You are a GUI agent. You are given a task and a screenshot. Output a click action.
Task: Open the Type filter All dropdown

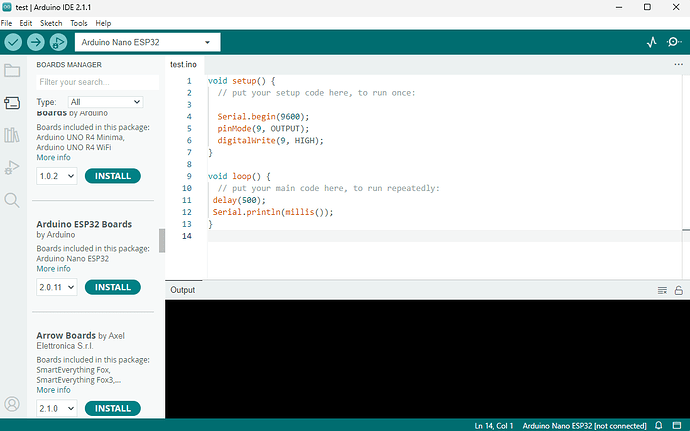[106, 102]
